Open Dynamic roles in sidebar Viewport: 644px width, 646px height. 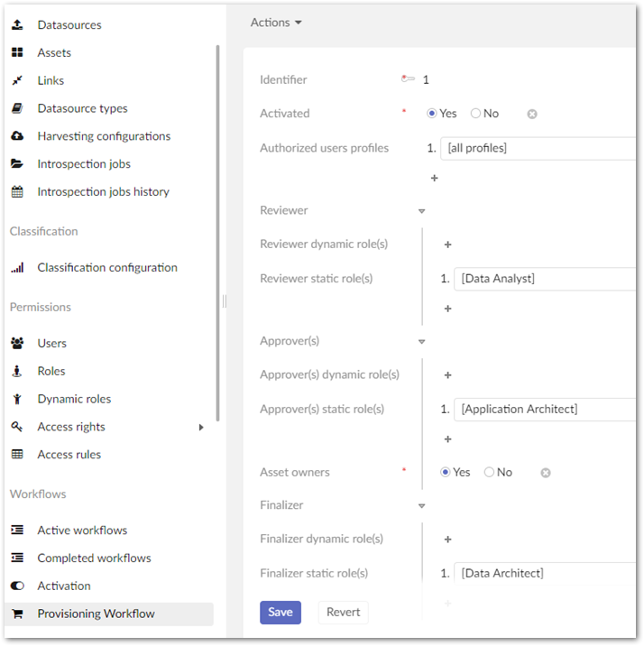tap(74, 399)
